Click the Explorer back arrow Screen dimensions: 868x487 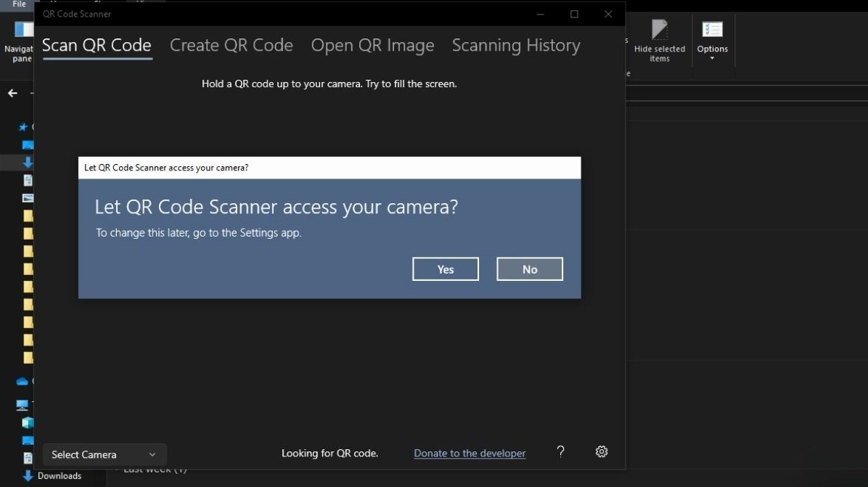click(x=12, y=94)
